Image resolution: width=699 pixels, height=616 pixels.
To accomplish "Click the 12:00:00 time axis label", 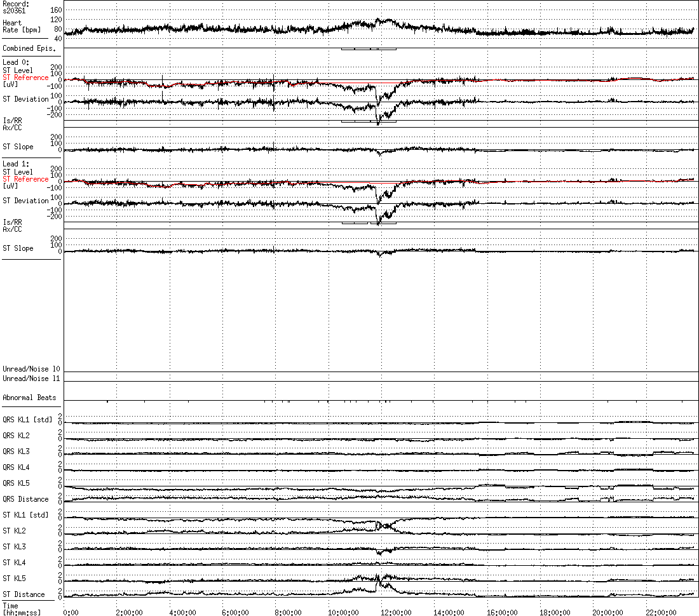I will 395,612.
